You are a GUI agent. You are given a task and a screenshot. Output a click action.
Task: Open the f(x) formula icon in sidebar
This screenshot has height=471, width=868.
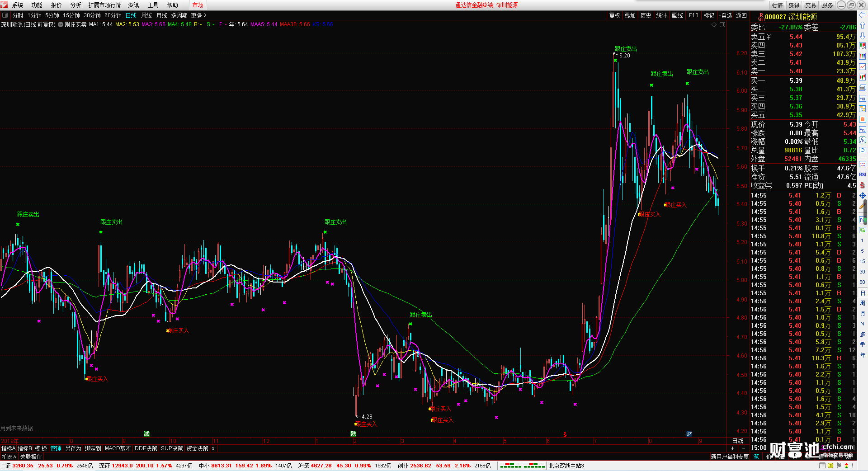863,140
